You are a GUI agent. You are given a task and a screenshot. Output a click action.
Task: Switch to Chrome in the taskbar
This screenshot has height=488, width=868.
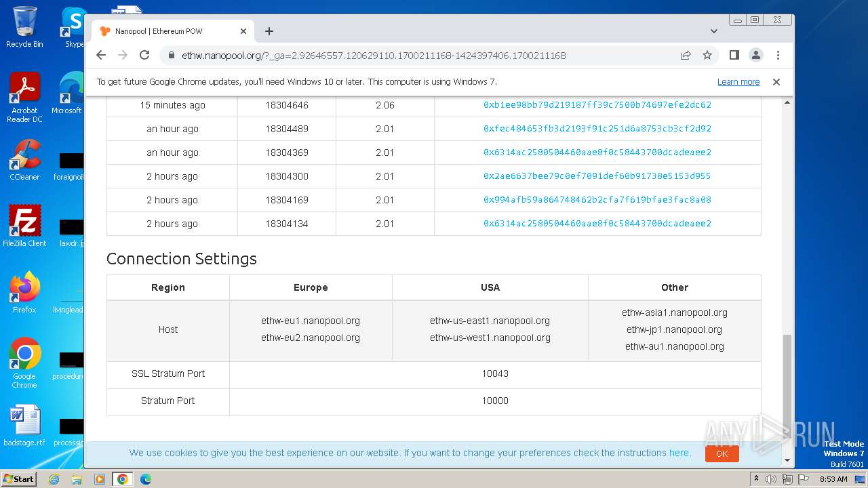[x=123, y=479]
